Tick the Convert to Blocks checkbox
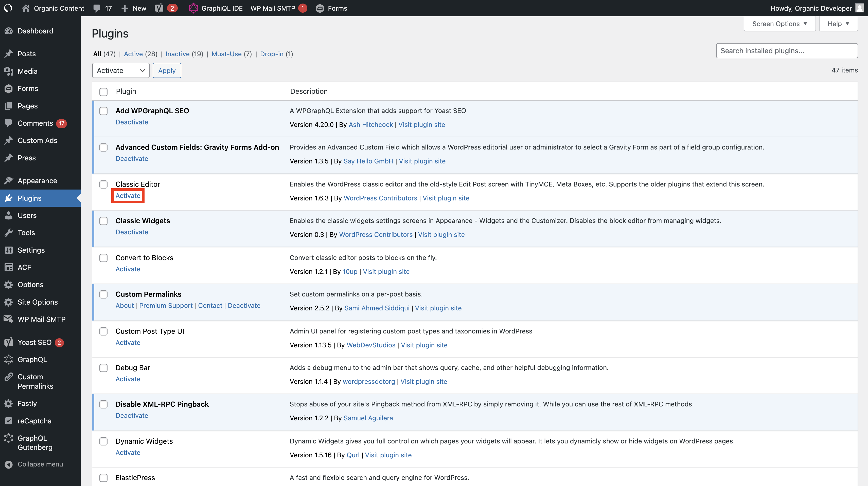The height and width of the screenshot is (486, 868). [103, 258]
